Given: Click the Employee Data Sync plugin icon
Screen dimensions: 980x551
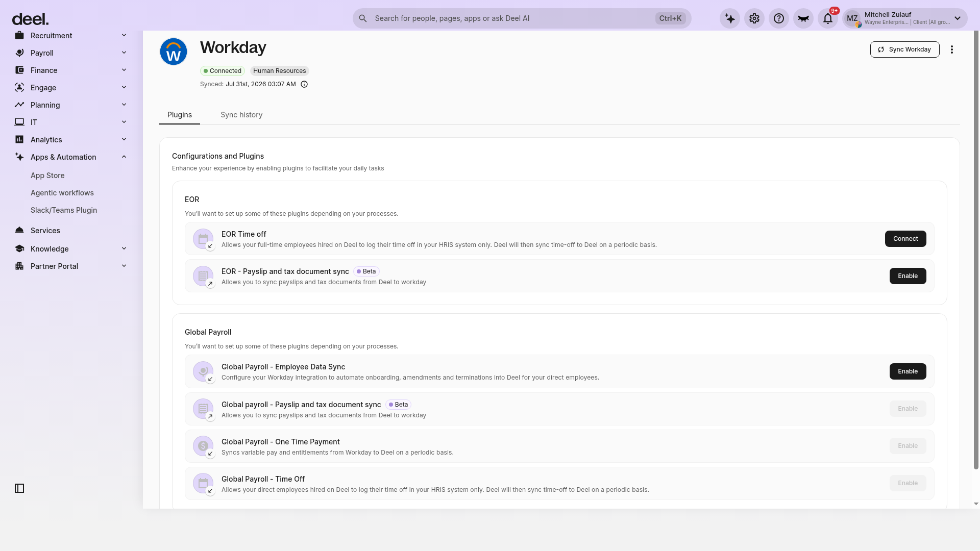Looking at the screenshot, I should (203, 371).
